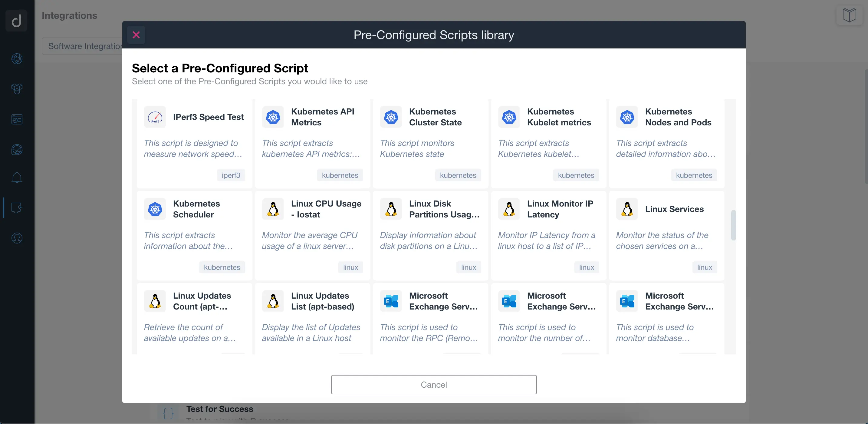Screen dimensions: 868x424
Task: Click the Kubernetes Nodes and Pods icon
Action: click(627, 117)
